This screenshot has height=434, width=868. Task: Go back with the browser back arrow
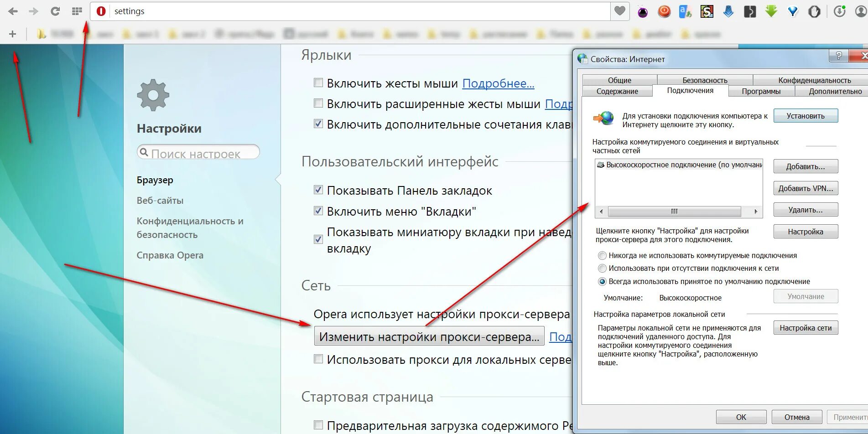(x=13, y=11)
